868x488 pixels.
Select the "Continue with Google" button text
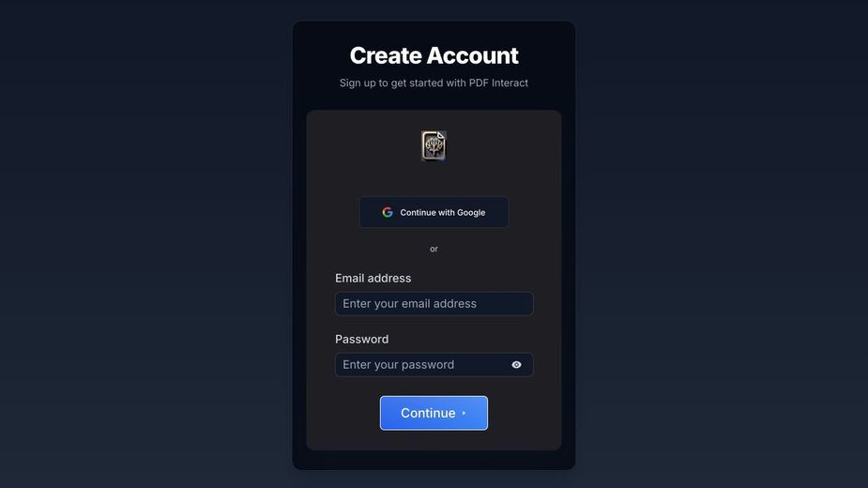point(443,213)
